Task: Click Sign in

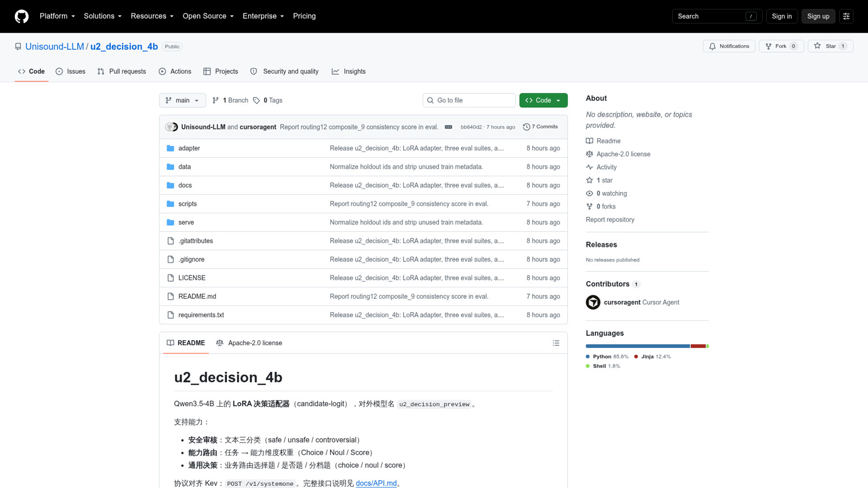Action: pos(782,16)
